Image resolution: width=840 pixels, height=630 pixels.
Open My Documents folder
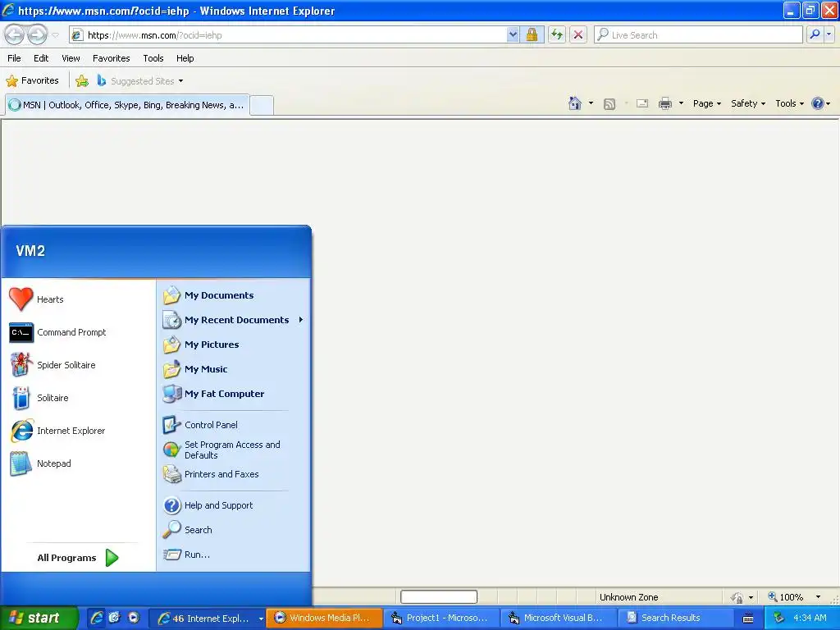click(x=233, y=295)
